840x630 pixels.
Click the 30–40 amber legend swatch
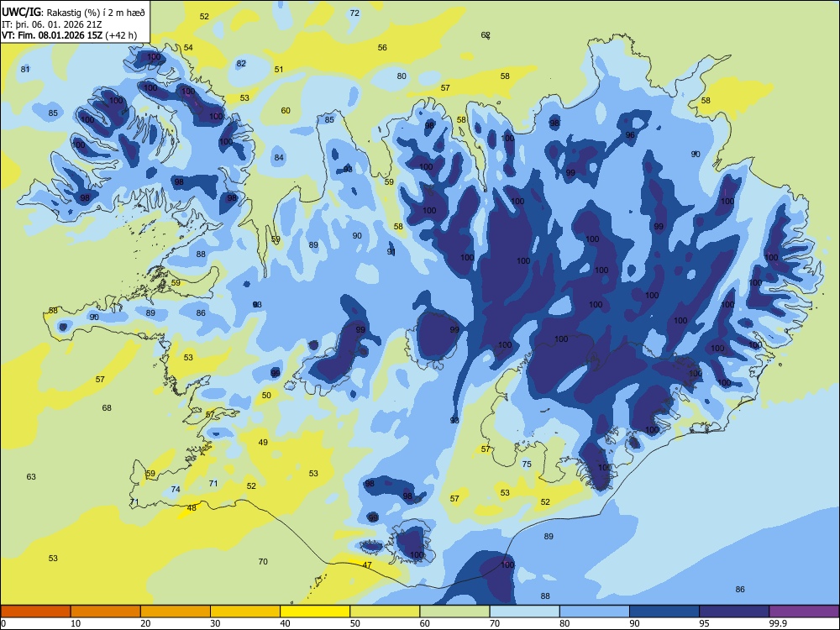point(245,612)
